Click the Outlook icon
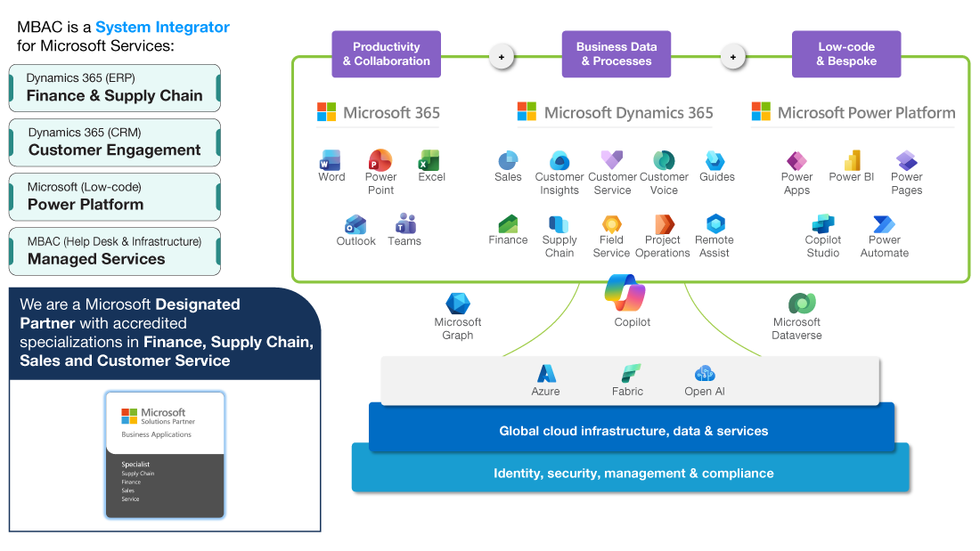Viewport: 980px width, 551px height. click(x=355, y=225)
